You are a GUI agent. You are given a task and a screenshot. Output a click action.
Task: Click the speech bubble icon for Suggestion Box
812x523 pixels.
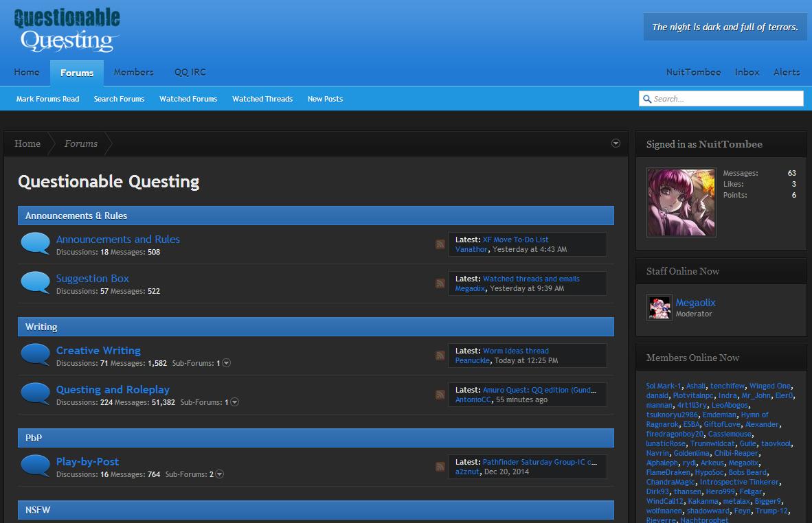pos(36,283)
